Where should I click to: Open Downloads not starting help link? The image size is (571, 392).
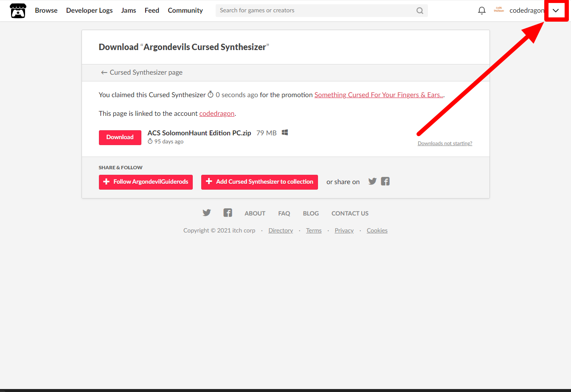pyautogui.click(x=445, y=143)
